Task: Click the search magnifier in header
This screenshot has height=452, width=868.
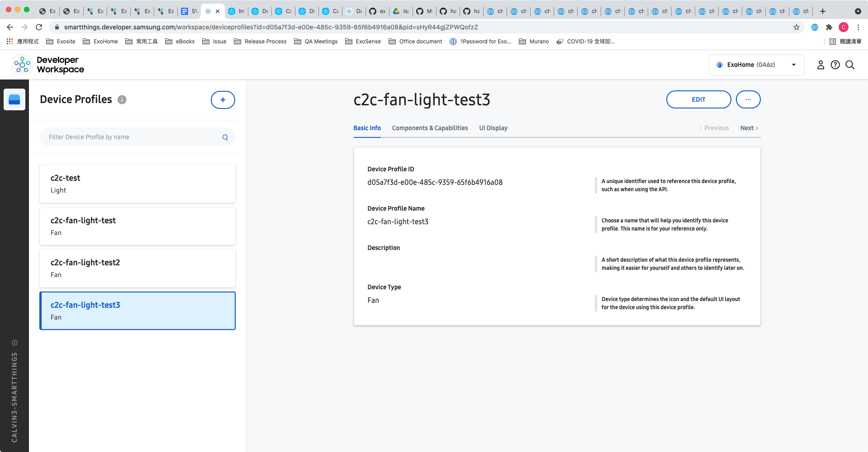Action: coord(850,65)
